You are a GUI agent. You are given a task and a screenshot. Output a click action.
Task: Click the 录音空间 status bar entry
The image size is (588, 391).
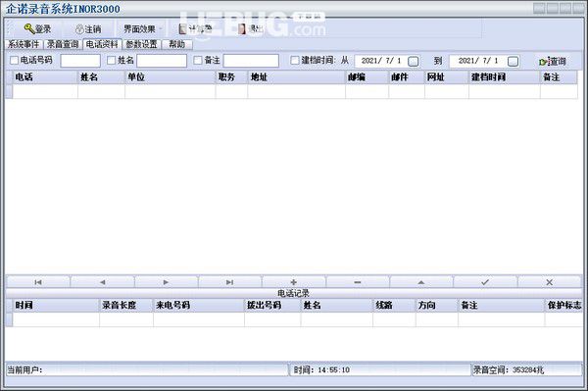point(527,370)
